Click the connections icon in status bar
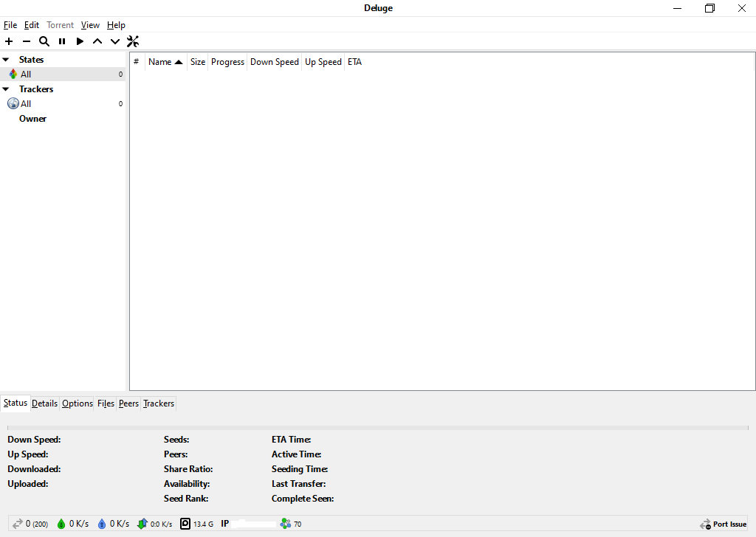Image resolution: width=756 pixels, height=537 pixels. (18, 524)
